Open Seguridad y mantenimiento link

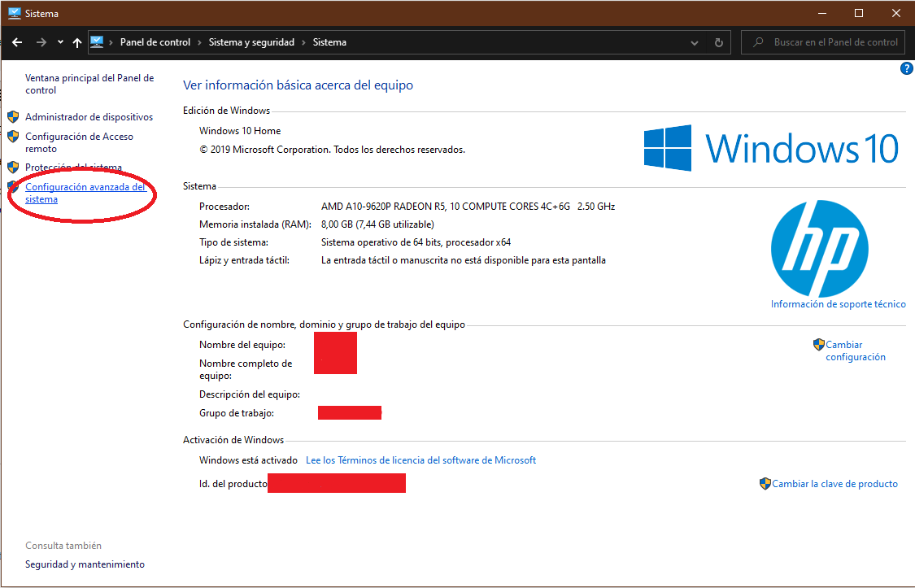pos(85,564)
